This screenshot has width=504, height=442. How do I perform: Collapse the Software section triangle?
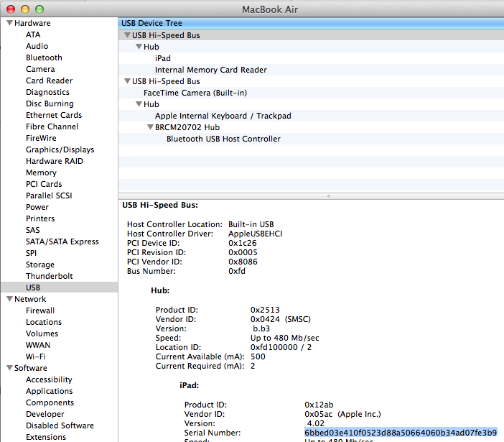[x=9, y=368]
